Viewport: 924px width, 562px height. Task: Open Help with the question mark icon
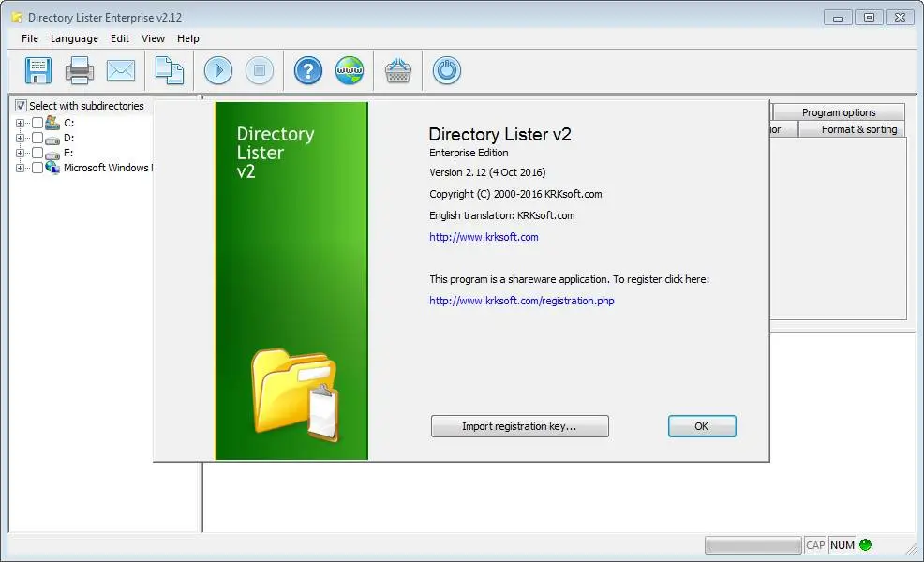click(308, 70)
